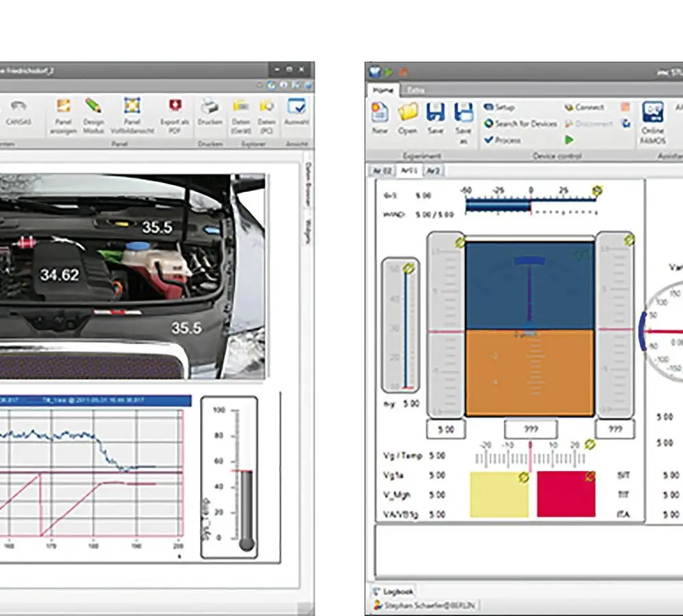Click the link icon beside the -20 to 20 scale
Screen dimensions: 683x616
[x=590, y=445]
